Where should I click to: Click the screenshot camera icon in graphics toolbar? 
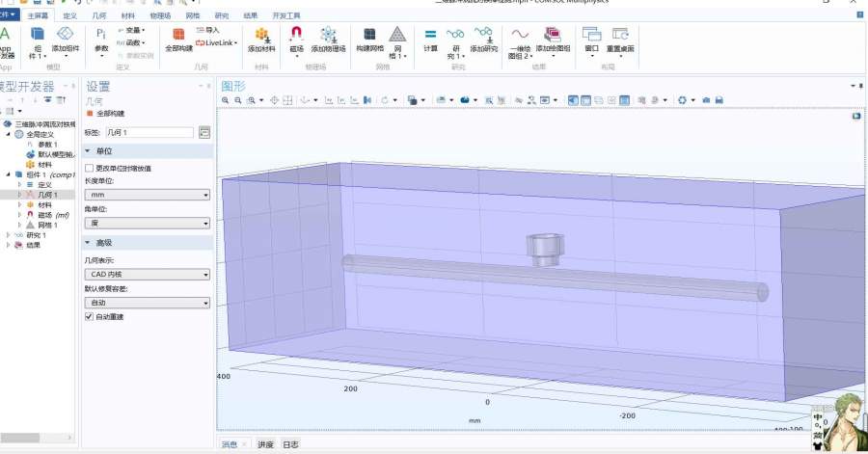click(x=705, y=99)
